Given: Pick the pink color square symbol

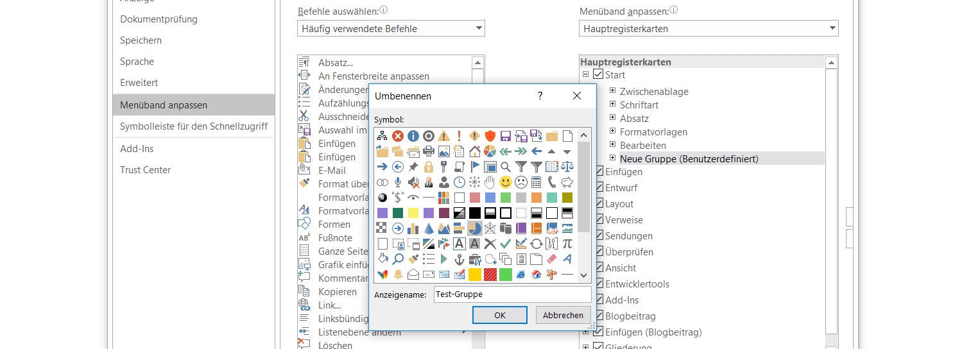Looking at the screenshot, I should click(x=475, y=198).
